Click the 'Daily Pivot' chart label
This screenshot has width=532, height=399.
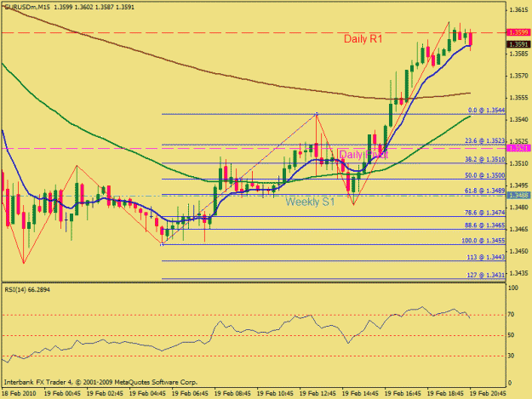[363, 155]
